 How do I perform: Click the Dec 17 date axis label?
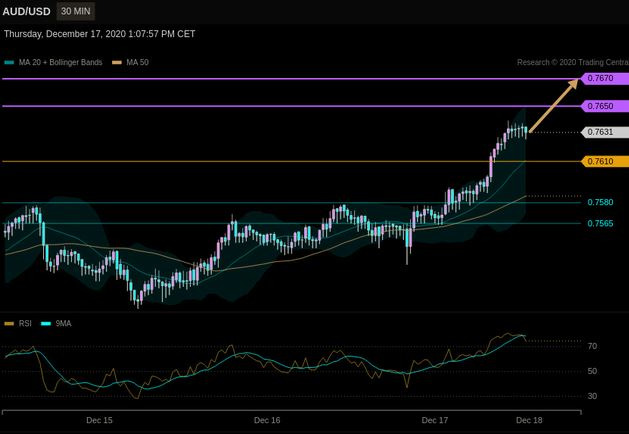pyautogui.click(x=435, y=420)
